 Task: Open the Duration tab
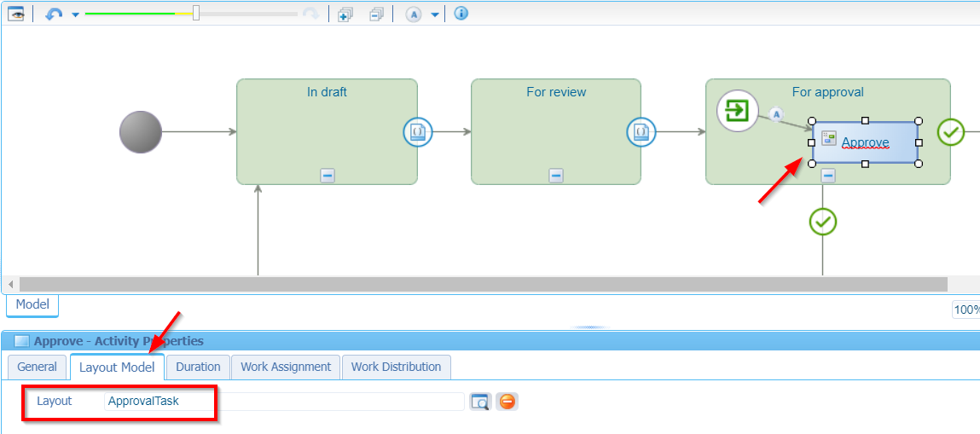(x=198, y=367)
